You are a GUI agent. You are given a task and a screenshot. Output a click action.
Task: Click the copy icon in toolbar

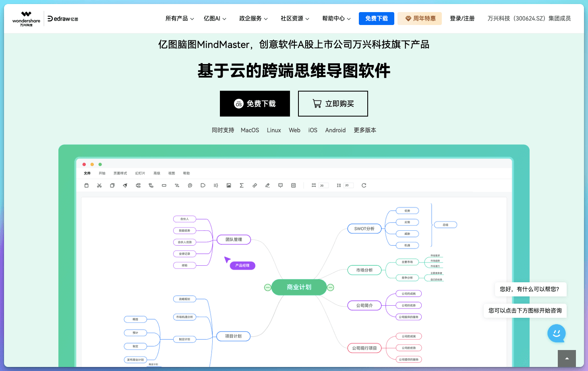click(x=112, y=185)
